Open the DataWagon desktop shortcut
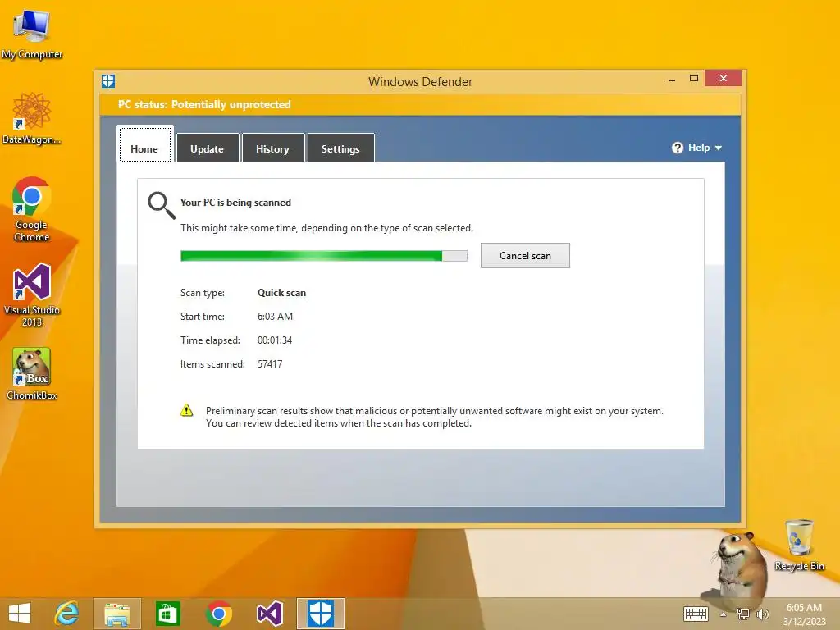The image size is (840, 630). [32, 117]
